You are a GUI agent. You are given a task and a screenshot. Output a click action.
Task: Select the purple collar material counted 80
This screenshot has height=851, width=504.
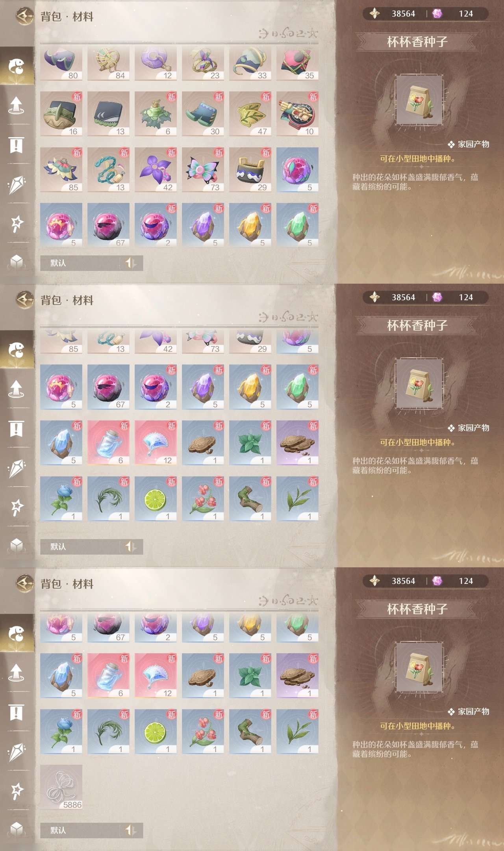point(61,63)
